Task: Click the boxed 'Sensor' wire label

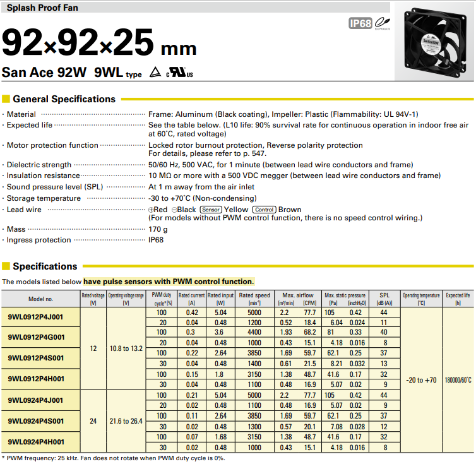Action: (x=210, y=210)
